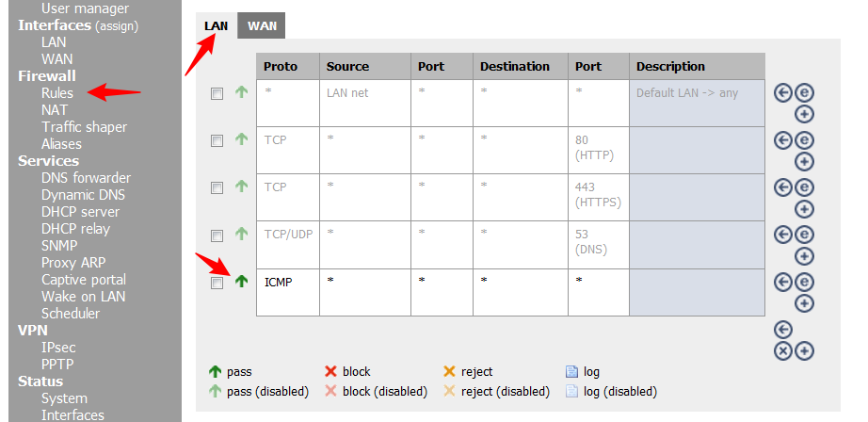Toggle the ICMP rule's green pass arrow
This screenshot has width=868, height=422.
point(241,281)
